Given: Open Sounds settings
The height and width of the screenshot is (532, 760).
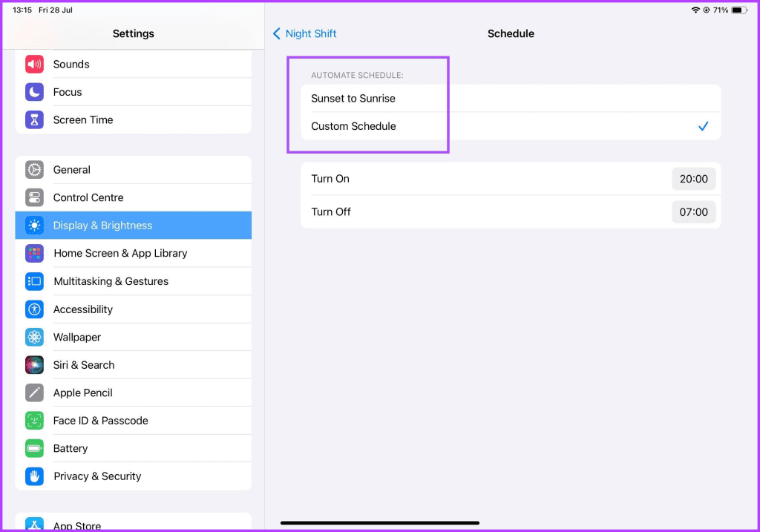Looking at the screenshot, I should pyautogui.click(x=134, y=64).
